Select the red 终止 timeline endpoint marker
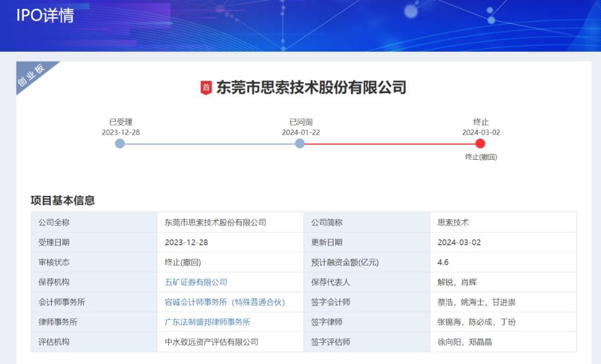 click(x=480, y=143)
